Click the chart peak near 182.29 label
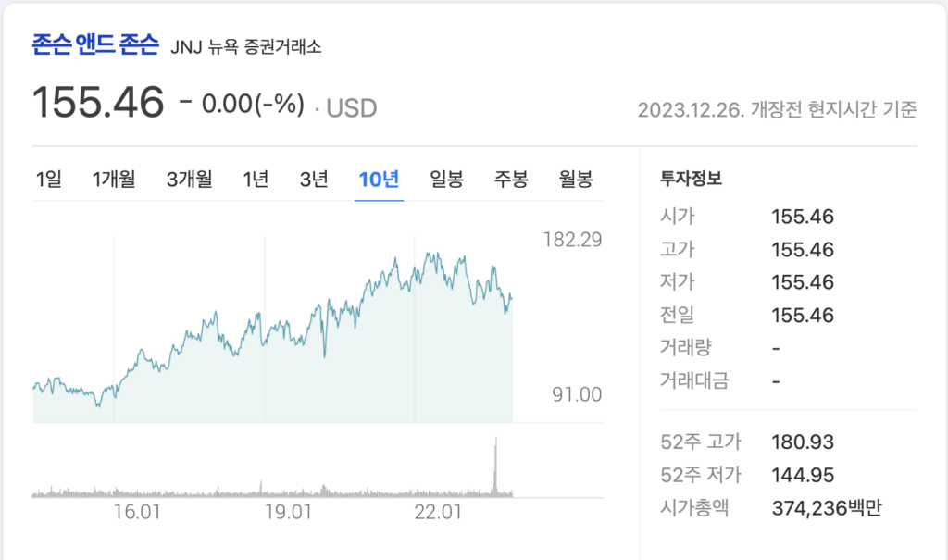The height and width of the screenshot is (560, 948). [426, 250]
